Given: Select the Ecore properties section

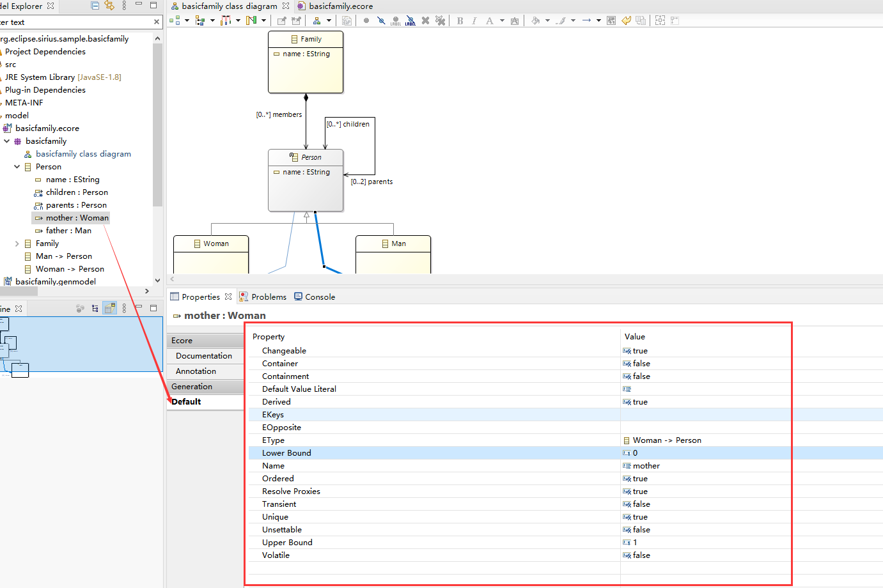Looking at the screenshot, I should tap(205, 341).
